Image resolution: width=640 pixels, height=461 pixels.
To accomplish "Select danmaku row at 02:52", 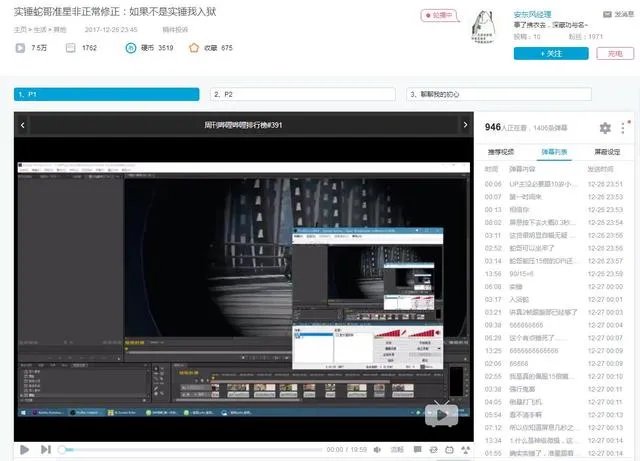I will tap(554, 248).
